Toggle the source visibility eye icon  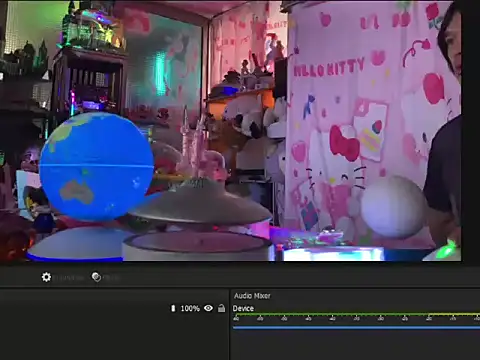[x=208, y=308]
